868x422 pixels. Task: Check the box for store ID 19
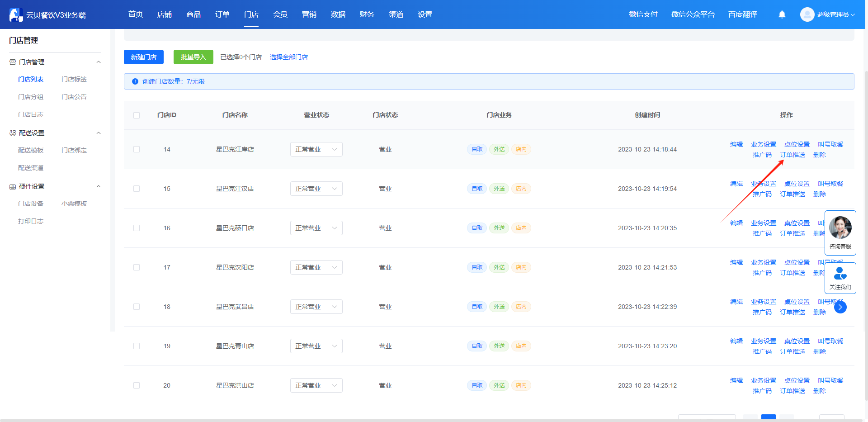pos(137,346)
